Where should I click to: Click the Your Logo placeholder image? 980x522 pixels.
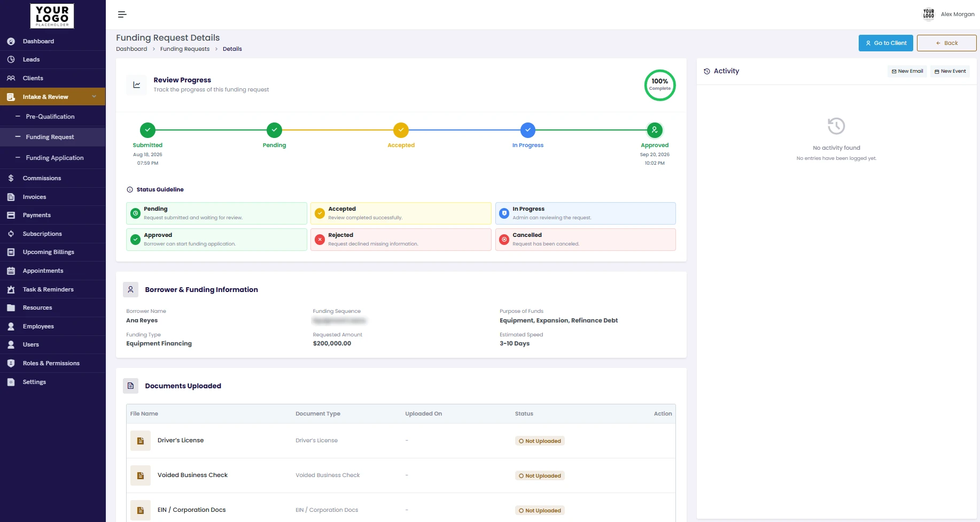click(x=52, y=16)
